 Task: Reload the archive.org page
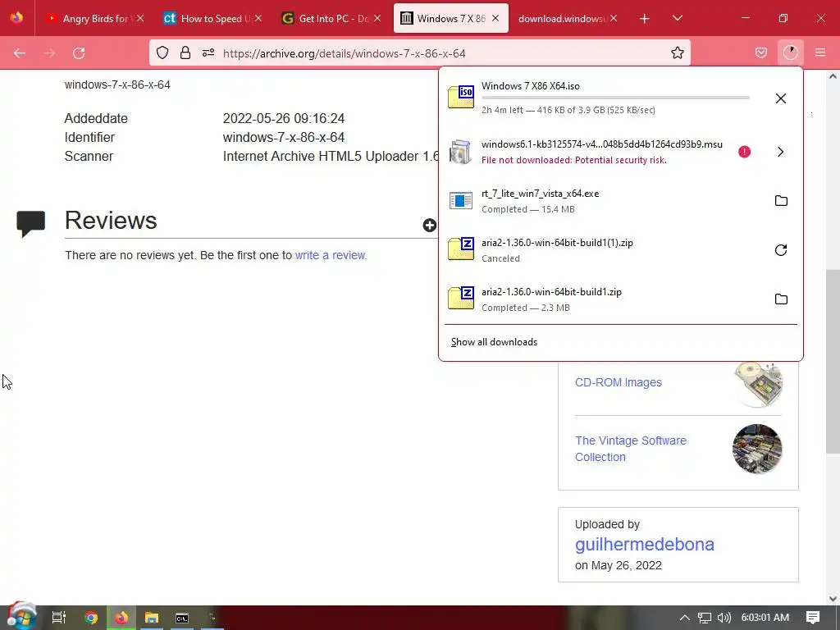79,53
